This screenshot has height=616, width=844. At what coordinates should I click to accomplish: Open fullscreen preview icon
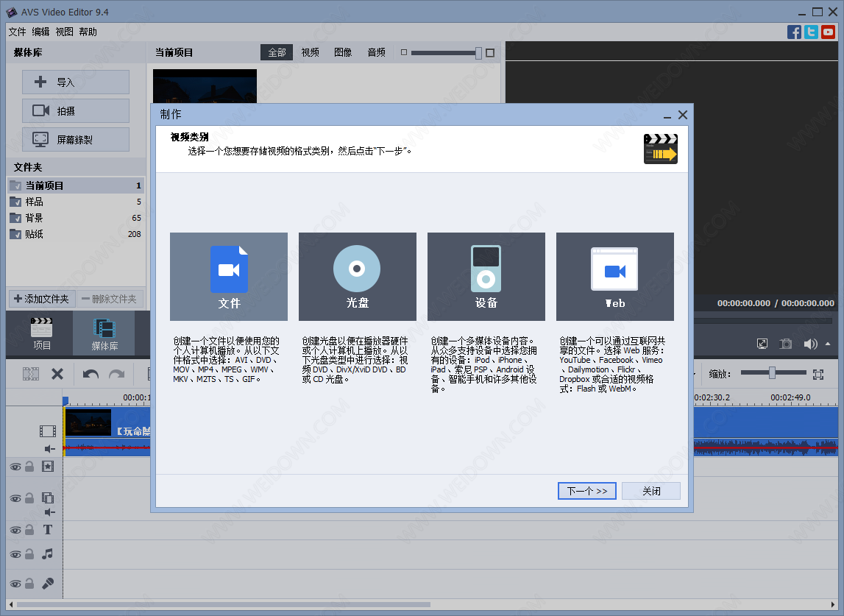[x=762, y=344]
